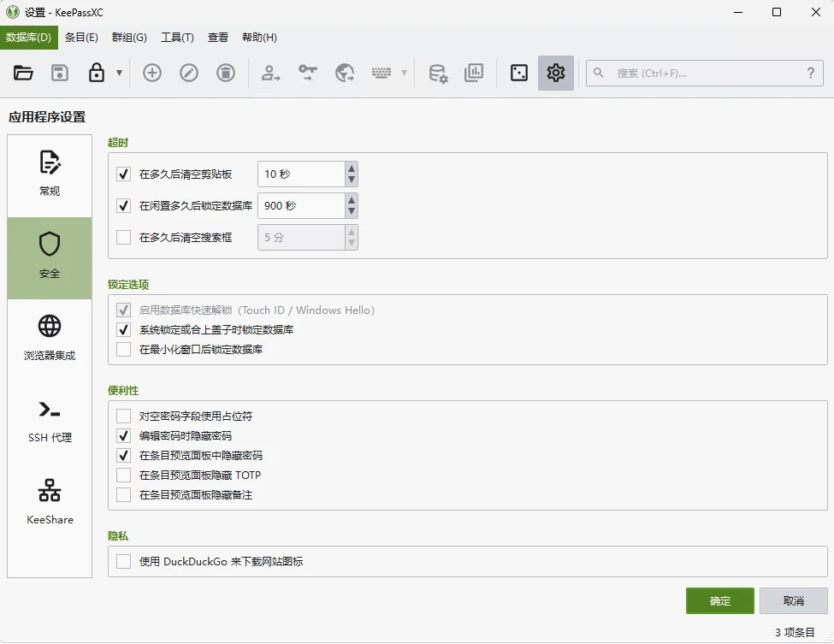Image resolution: width=834 pixels, height=644 pixels.
Task: Click the open database folder icon
Action: 23,73
